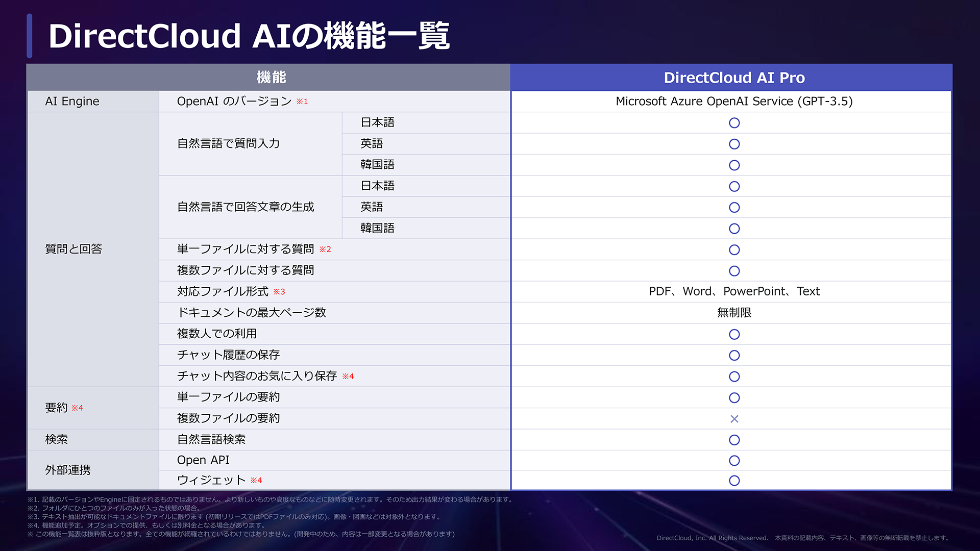Click the circle mark for ウィジェット
The width and height of the screenshot is (980, 551).
click(x=734, y=481)
